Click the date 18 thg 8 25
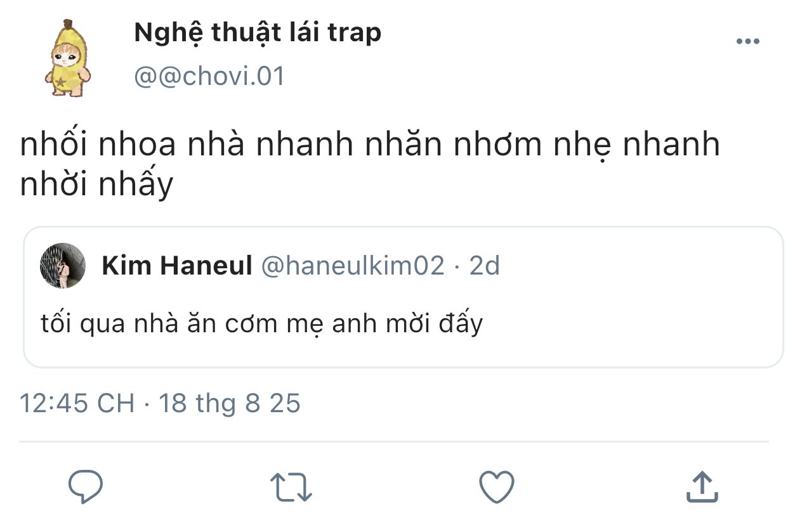 tap(229, 403)
